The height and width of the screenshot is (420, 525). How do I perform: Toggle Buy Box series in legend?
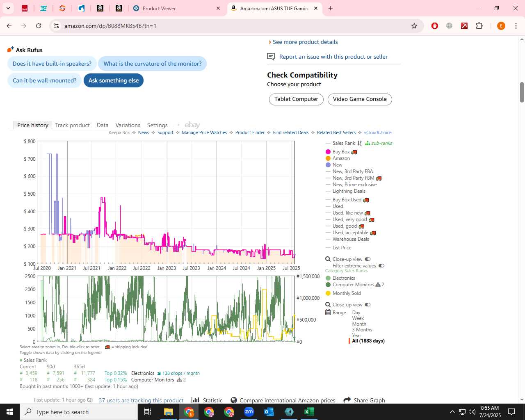(x=341, y=152)
